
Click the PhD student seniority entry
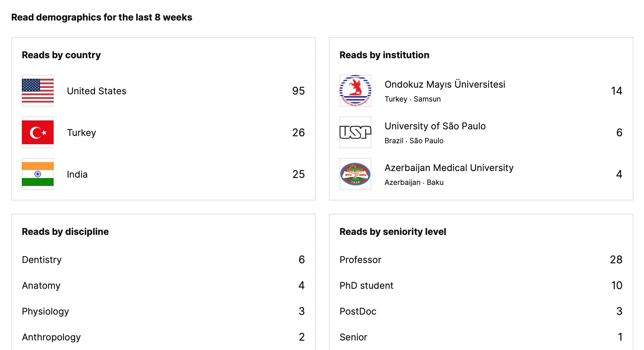pyautogui.click(x=366, y=285)
